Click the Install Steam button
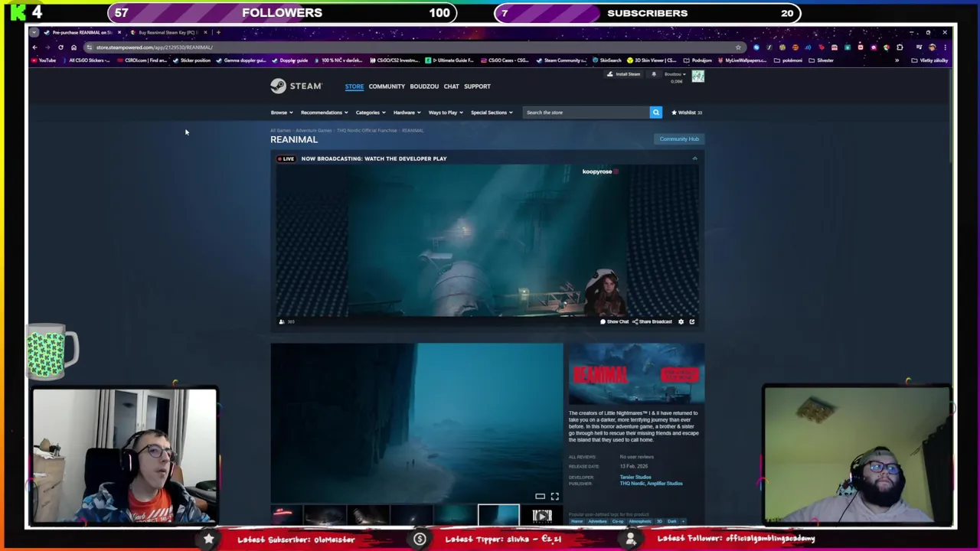980x551 pixels. (624, 74)
